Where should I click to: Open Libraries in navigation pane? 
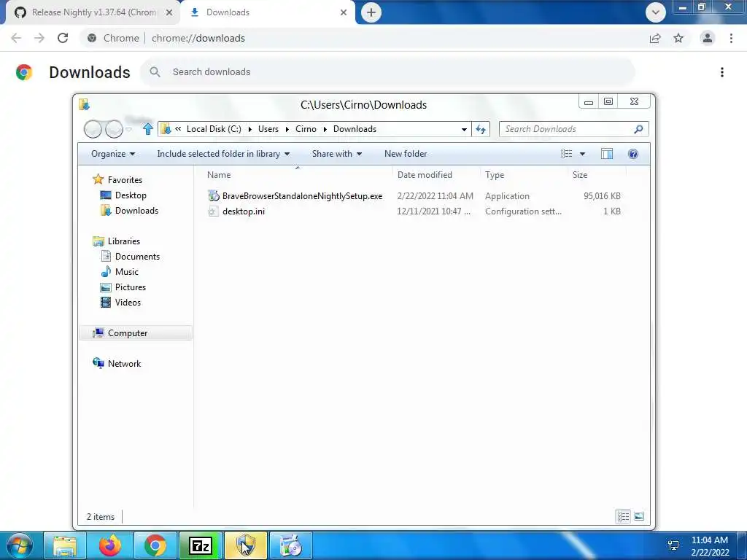point(123,241)
